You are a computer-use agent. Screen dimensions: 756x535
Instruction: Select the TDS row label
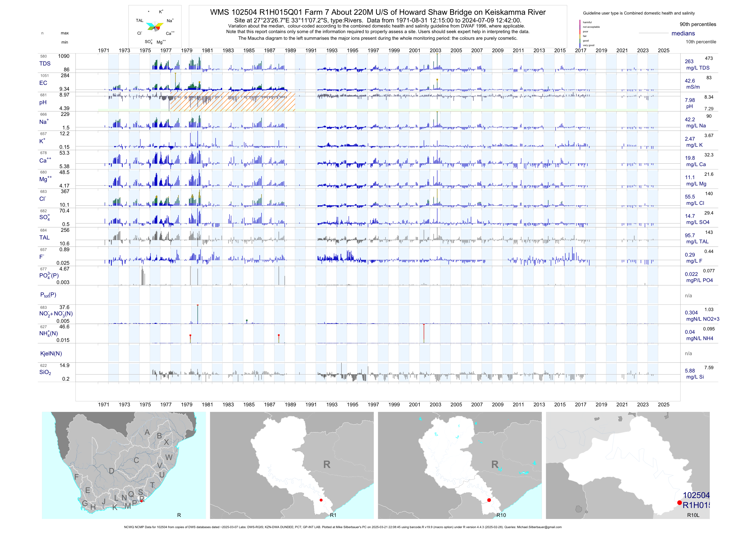(45, 64)
